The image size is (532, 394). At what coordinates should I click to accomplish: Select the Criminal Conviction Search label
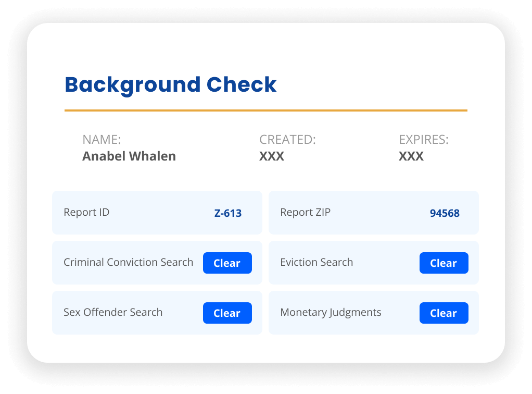(x=128, y=262)
